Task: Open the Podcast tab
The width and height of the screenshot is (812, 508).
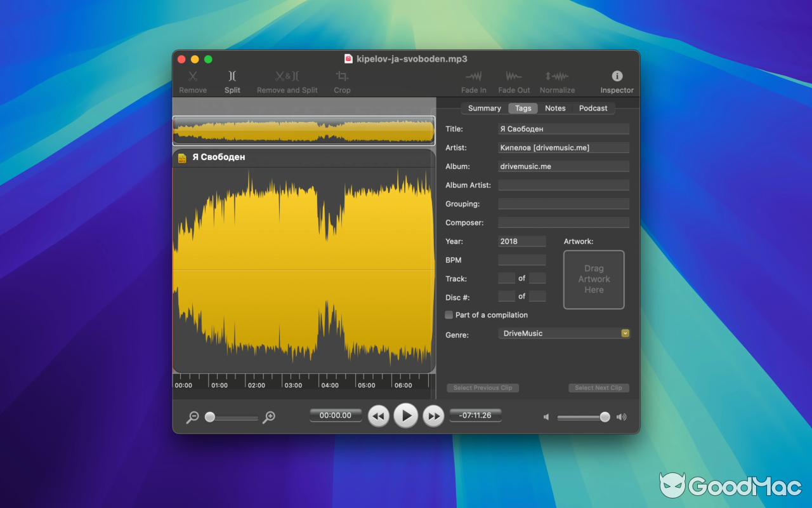Action: click(x=593, y=108)
